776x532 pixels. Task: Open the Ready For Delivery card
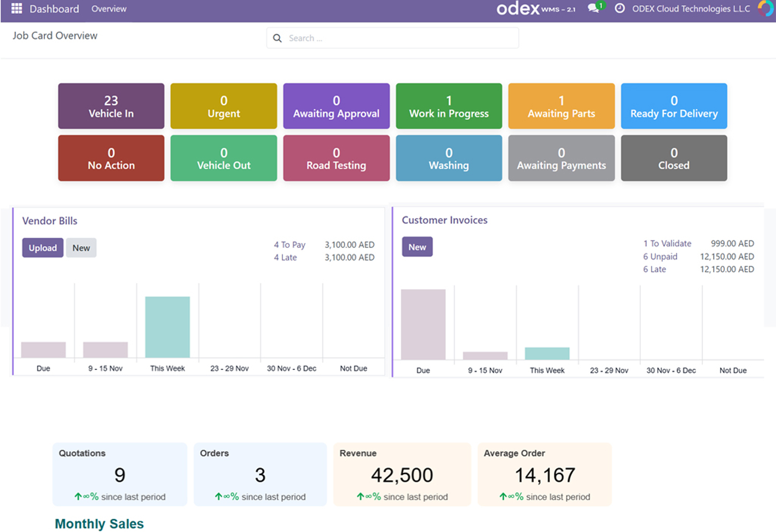(674, 106)
